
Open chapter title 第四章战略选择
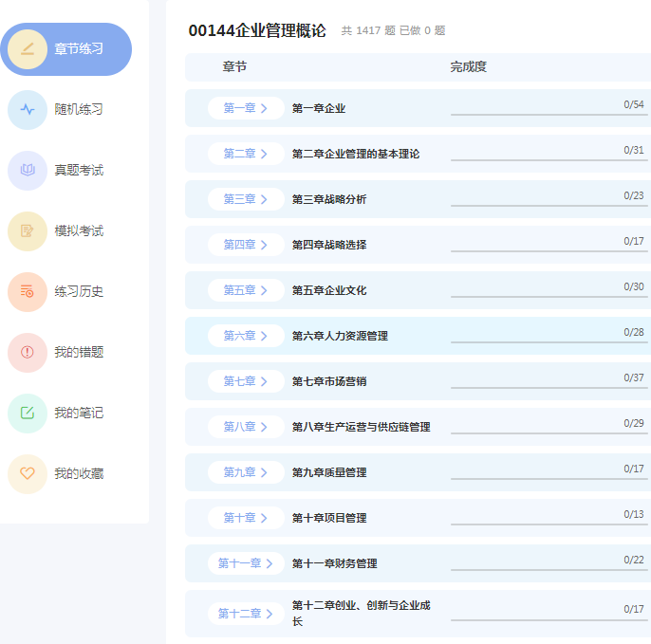pos(329,245)
